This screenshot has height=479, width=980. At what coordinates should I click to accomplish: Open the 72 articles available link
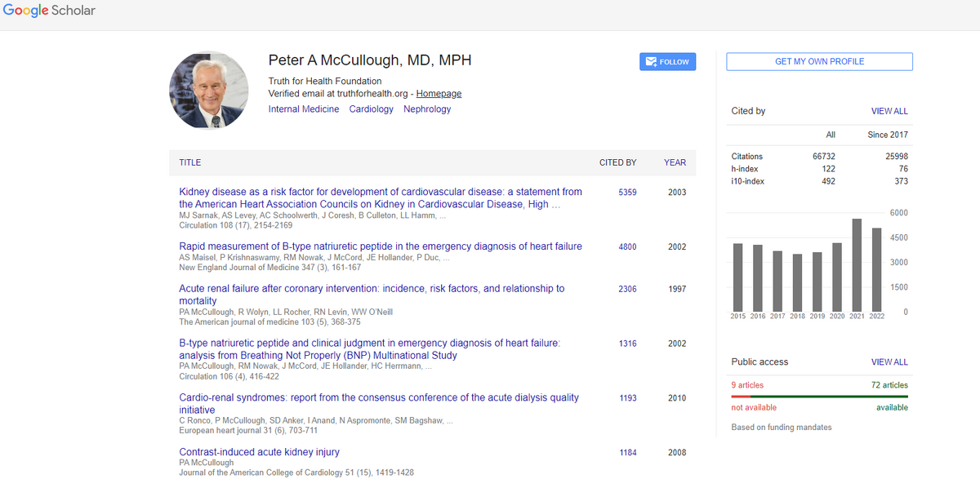(x=889, y=385)
